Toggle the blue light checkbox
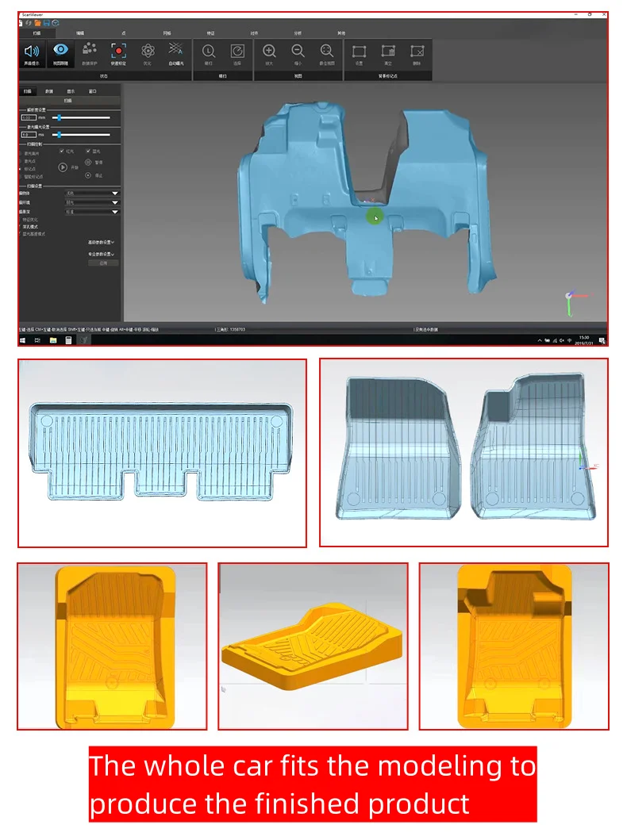This screenshot has width=627, height=840. point(88,151)
